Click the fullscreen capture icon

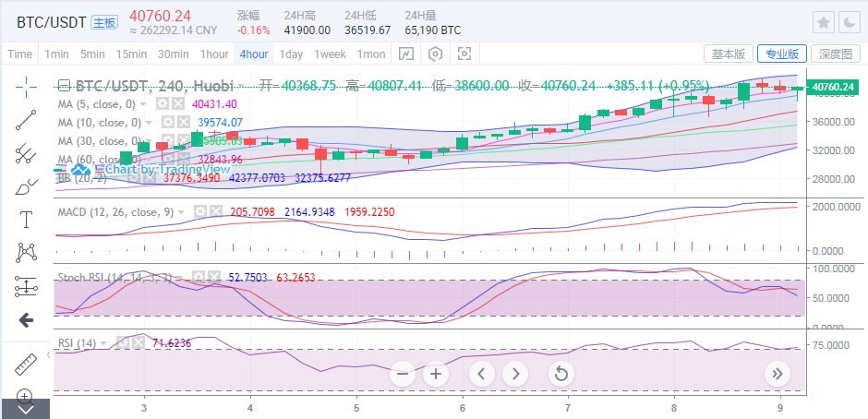click(464, 54)
